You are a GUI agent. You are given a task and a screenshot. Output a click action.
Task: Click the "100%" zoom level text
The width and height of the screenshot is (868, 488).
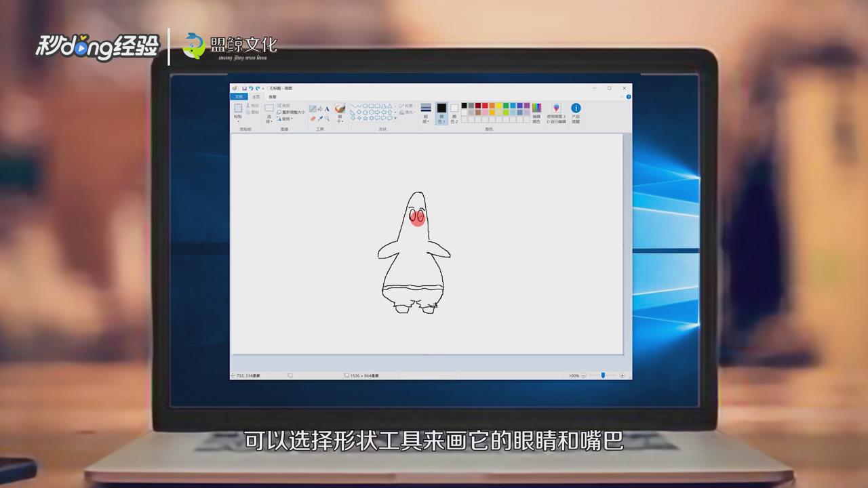[x=574, y=375]
